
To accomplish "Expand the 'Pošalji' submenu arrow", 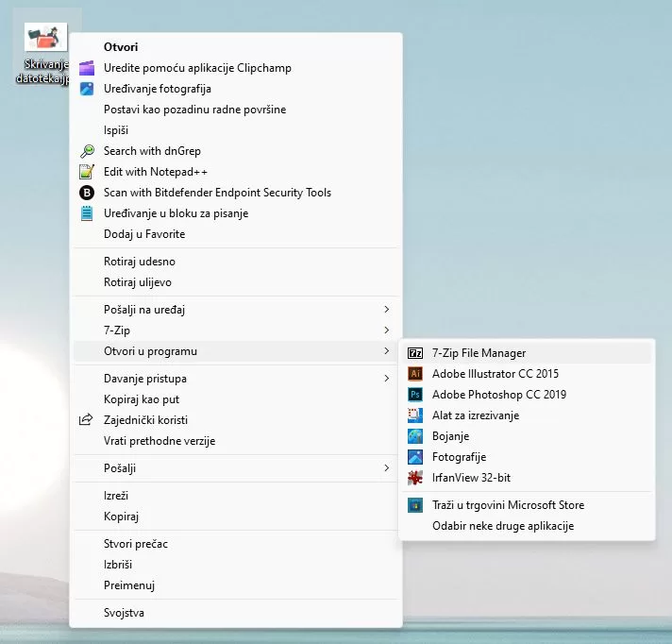I will [x=386, y=468].
